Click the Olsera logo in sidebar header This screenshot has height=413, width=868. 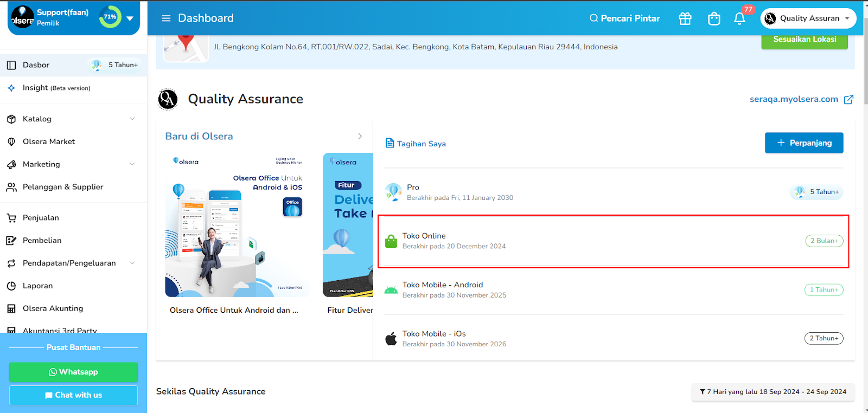[x=22, y=17]
